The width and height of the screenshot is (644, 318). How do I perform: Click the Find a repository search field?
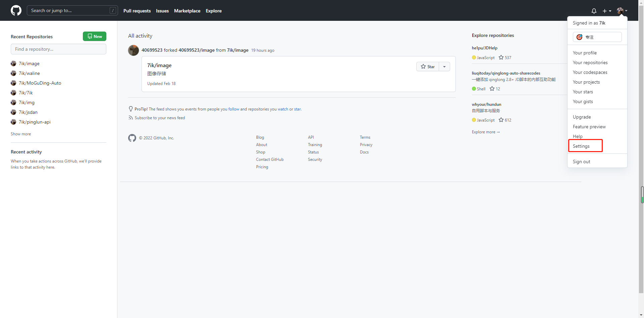point(58,49)
